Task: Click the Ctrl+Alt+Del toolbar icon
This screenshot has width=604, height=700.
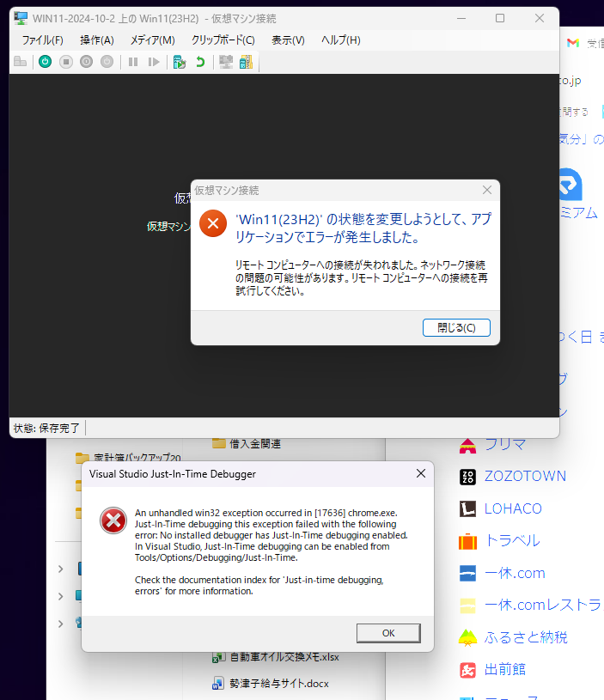Action: pos(20,62)
